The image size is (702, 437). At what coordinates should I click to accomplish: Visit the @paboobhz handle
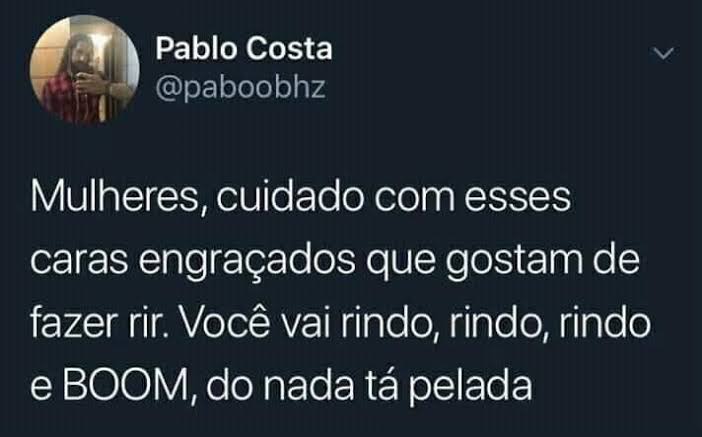pos(240,86)
